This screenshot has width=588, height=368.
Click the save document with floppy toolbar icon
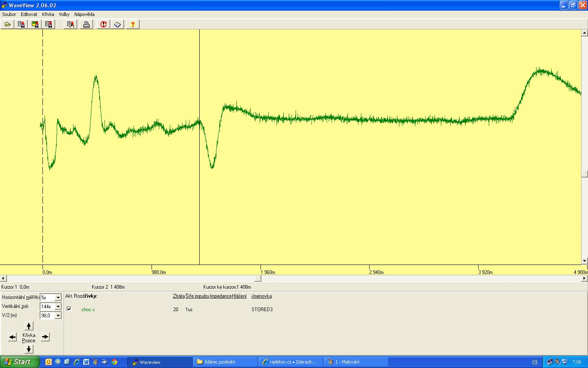tap(21, 25)
